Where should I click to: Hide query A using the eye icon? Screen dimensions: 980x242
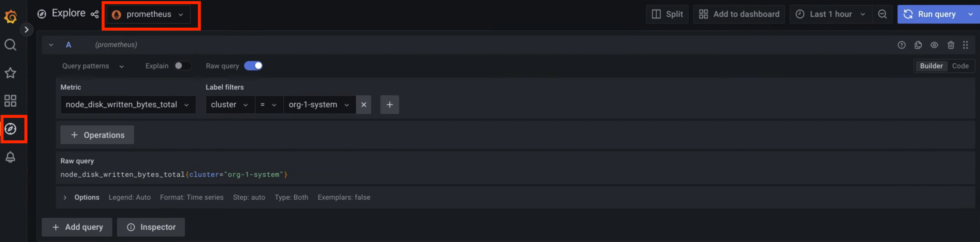(935, 45)
